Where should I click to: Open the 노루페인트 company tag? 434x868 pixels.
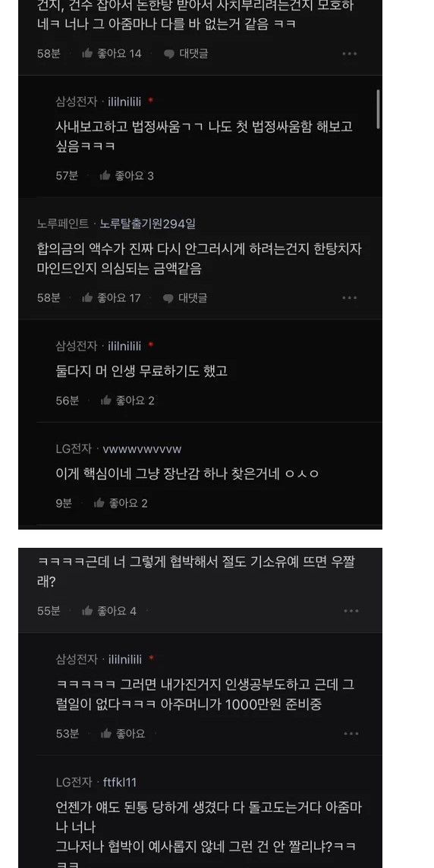click(x=62, y=224)
